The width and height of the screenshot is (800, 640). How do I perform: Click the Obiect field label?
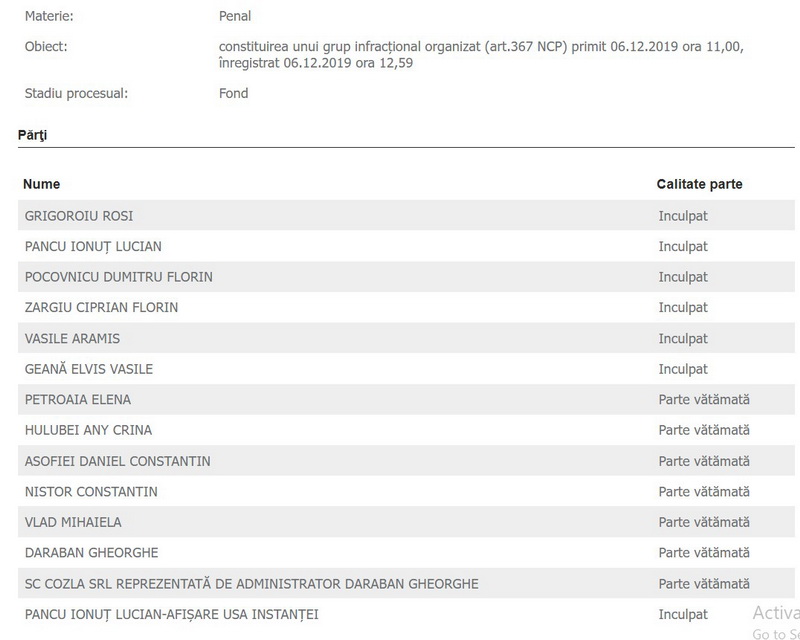(x=47, y=47)
